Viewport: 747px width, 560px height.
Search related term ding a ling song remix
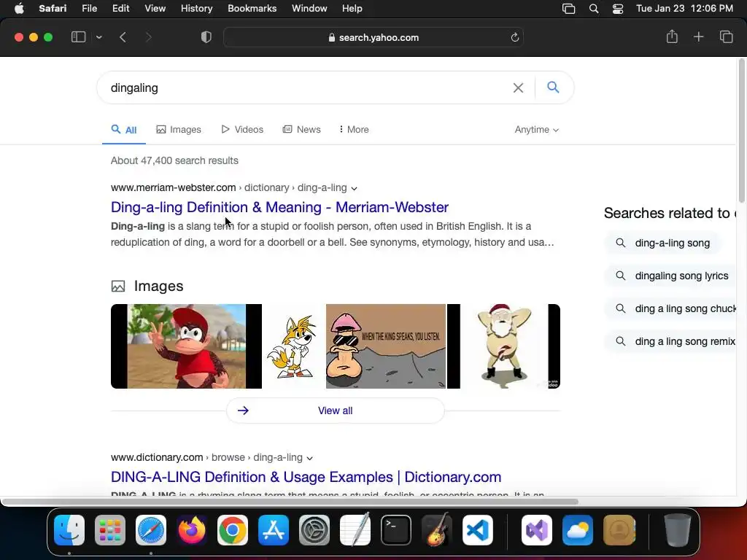670,341
